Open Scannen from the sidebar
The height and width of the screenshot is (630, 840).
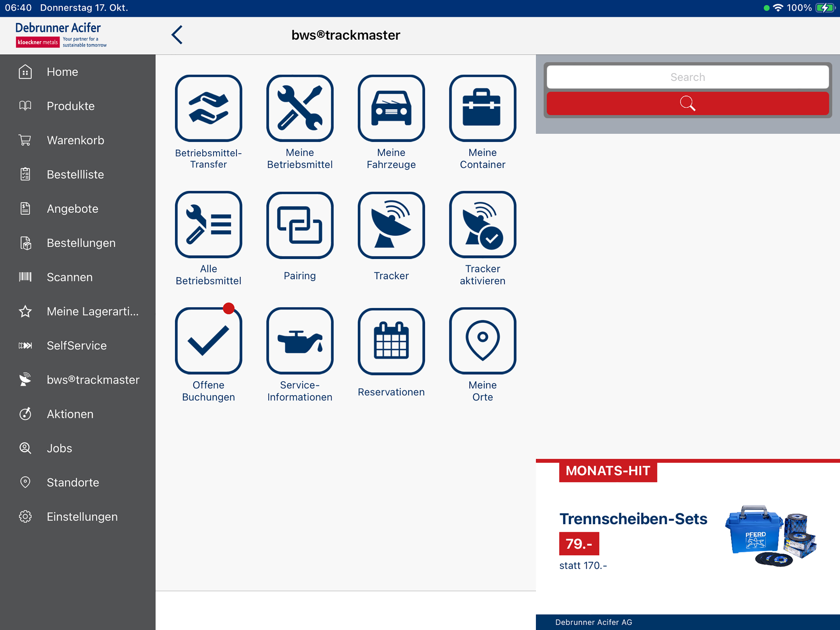point(69,277)
